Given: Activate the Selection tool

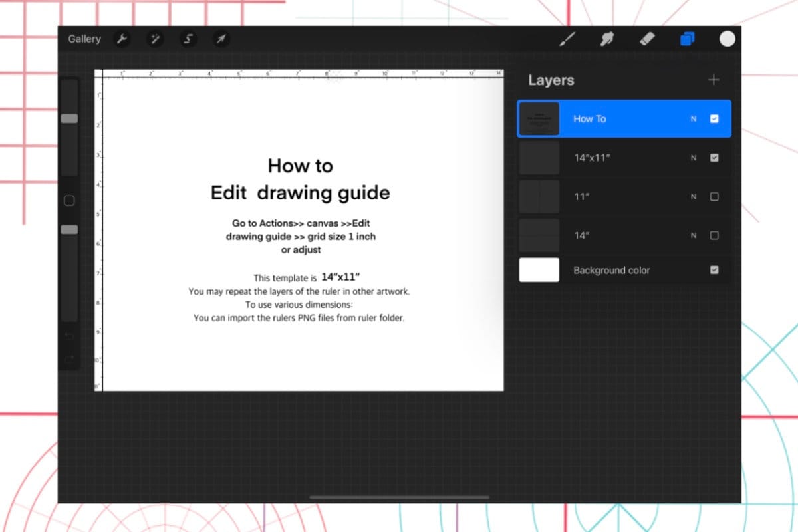Looking at the screenshot, I should click(x=188, y=39).
